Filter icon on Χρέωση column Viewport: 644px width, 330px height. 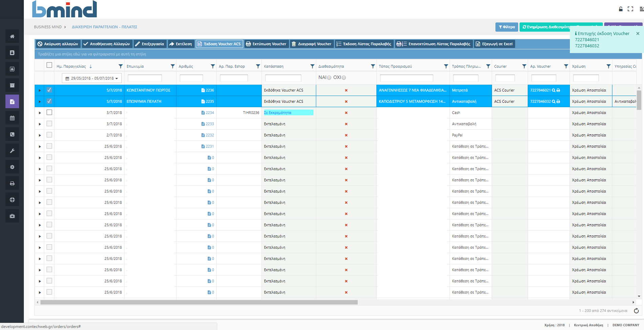(608, 66)
